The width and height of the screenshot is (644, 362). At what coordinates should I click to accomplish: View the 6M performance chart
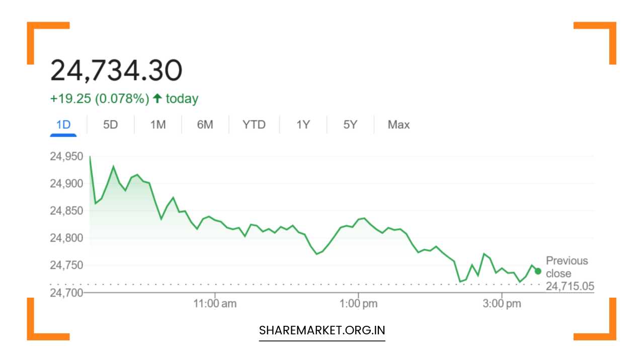coord(205,124)
